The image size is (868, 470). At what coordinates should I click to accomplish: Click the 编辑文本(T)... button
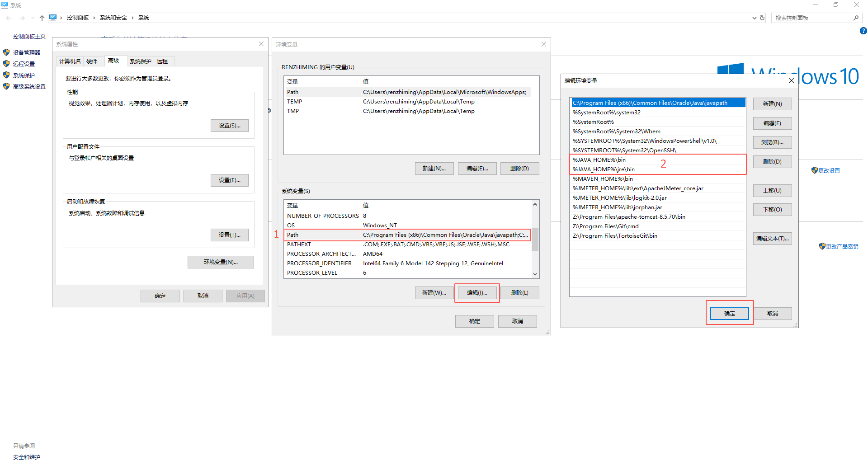coord(772,239)
